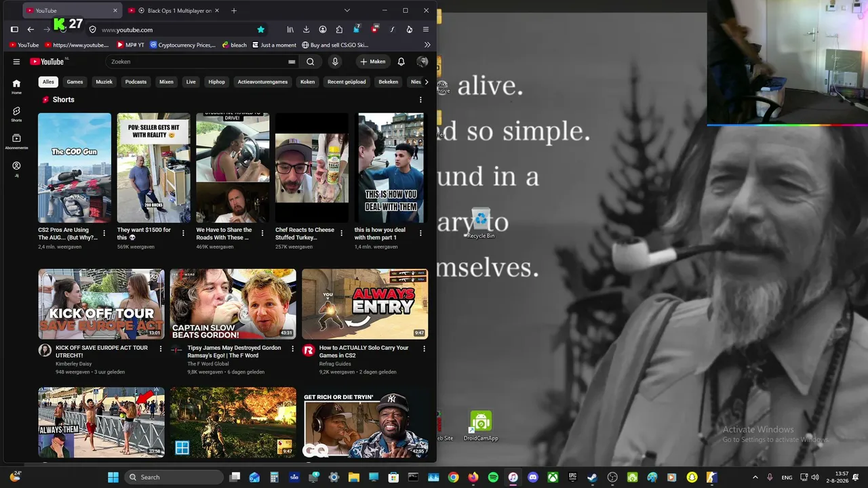Open Get Rich or Die Tryin' GQ thumbnail
The width and height of the screenshot is (868, 488).
[x=365, y=422]
